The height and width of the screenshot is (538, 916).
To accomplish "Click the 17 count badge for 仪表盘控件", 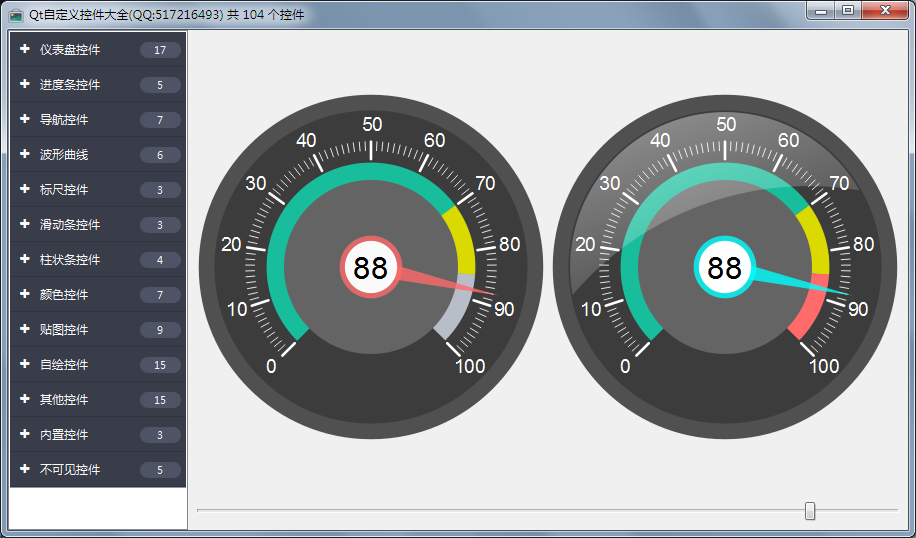I will tap(160, 50).
